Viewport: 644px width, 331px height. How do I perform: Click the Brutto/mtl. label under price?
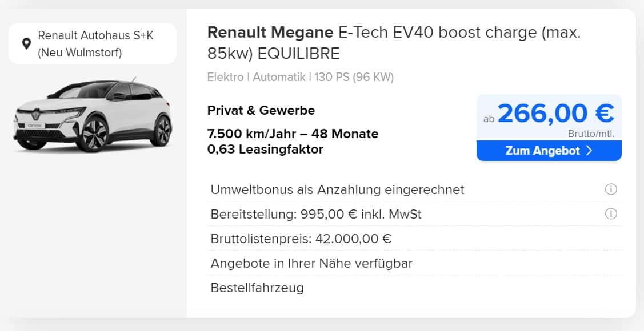(x=591, y=134)
